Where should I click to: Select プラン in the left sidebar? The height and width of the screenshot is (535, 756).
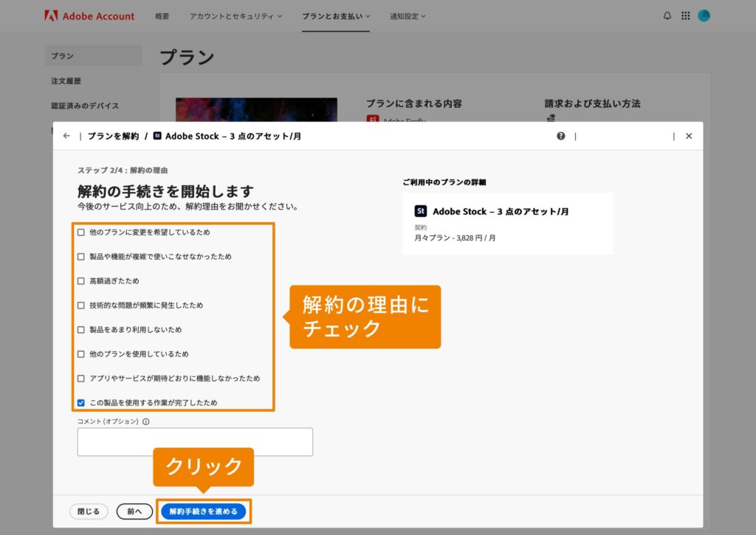94,56
